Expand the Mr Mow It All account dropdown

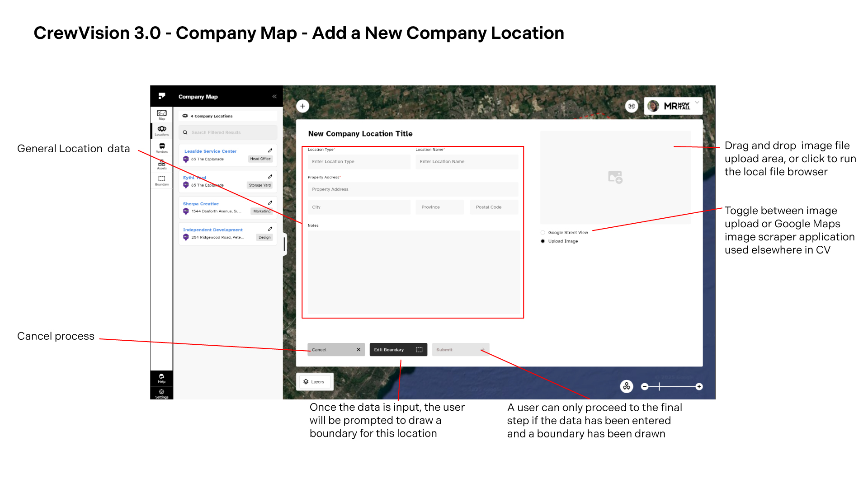click(x=697, y=103)
